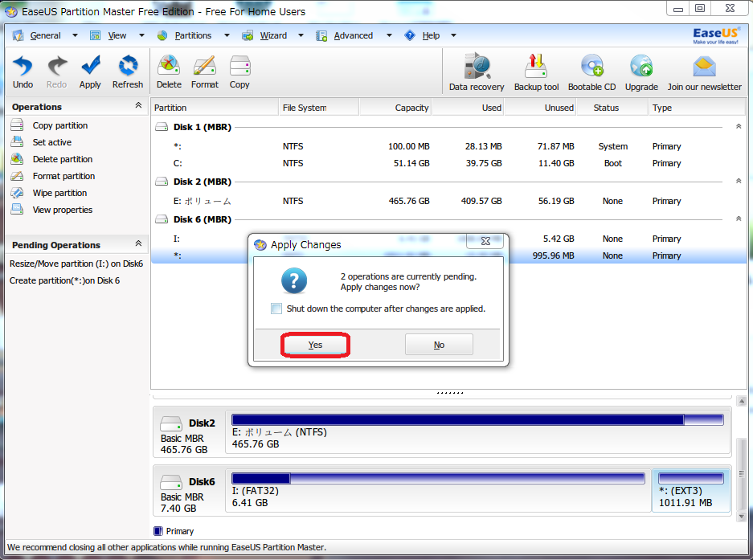The image size is (753, 560).
Task: Click the Upgrade globe icon
Action: [641, 66]
